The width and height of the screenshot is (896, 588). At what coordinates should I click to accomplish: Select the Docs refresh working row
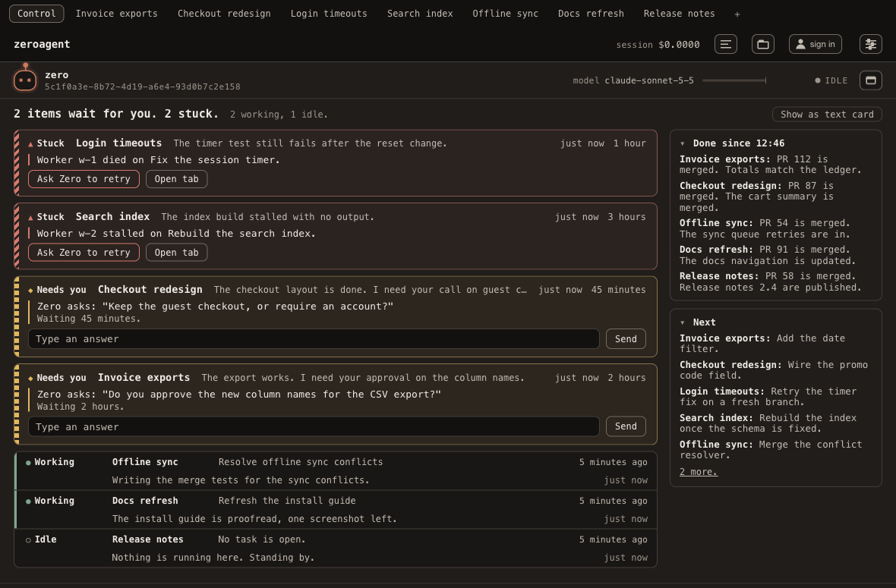(336, 510)
